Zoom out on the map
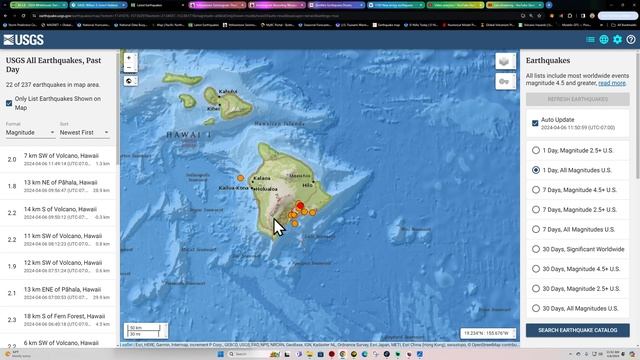Viewport: 640px width, 360px height. click(129, 68)
